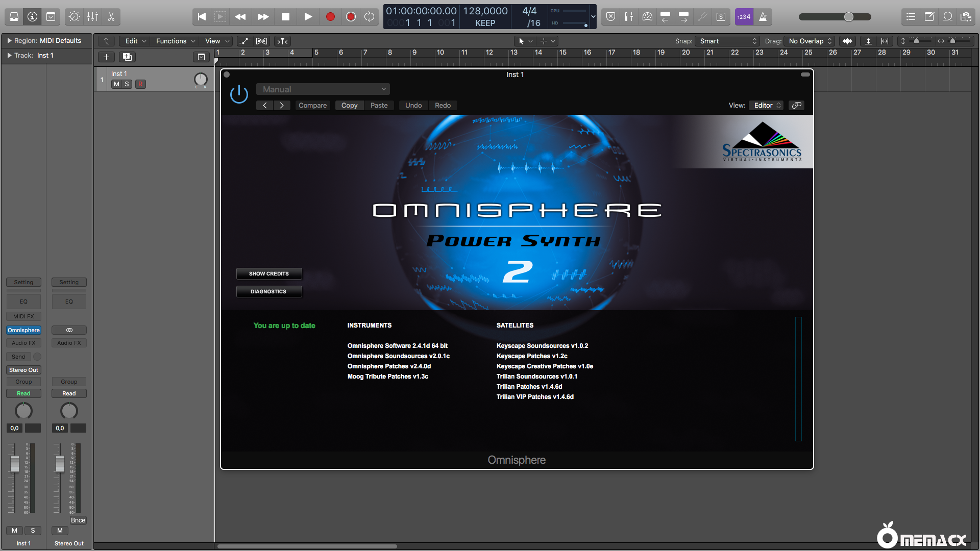Select the Scissors editing tool icon
Image resolution: width=980 pixels, height=551 pixels.
click(111, 17)
